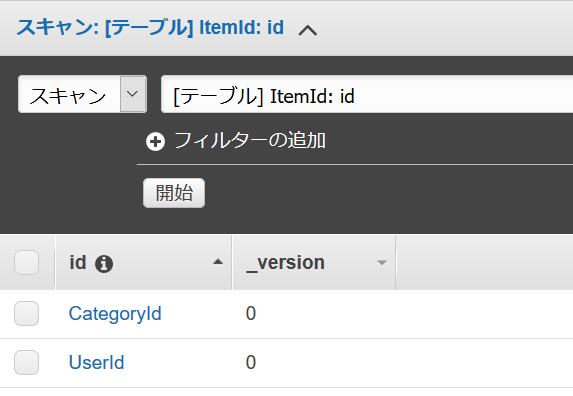Open the スキャン operation type dropdown
This screenshot has height=396, width=573.
[82, 94]
